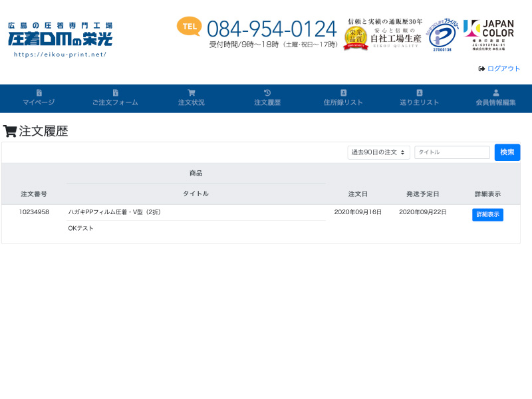Click the logout arrow icon
The image size is (532, 399).
481,68
